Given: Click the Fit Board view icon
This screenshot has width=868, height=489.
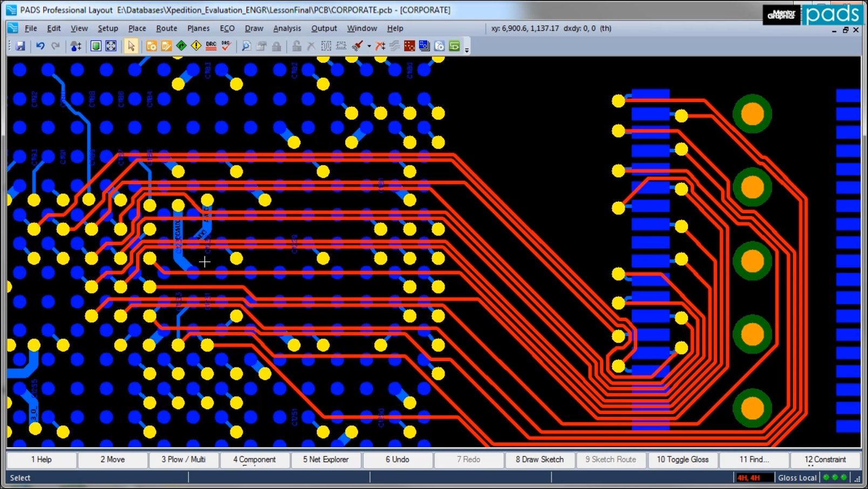Looking at the screenshot, I should coord(111,46).
